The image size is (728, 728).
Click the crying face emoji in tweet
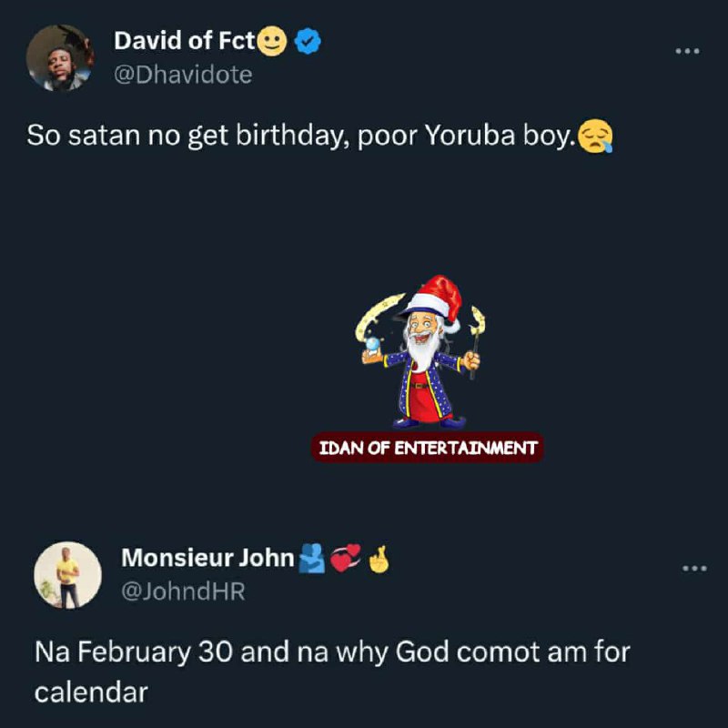595,136
